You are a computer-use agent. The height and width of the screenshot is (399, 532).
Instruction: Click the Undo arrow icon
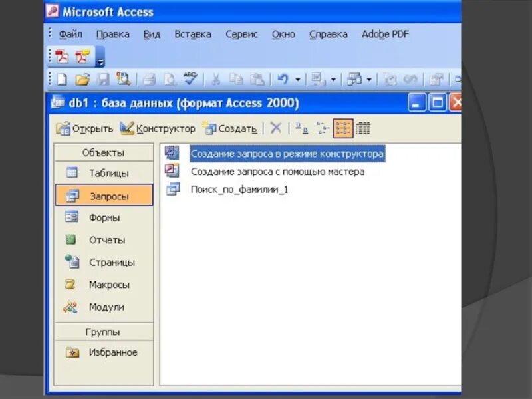283,80
